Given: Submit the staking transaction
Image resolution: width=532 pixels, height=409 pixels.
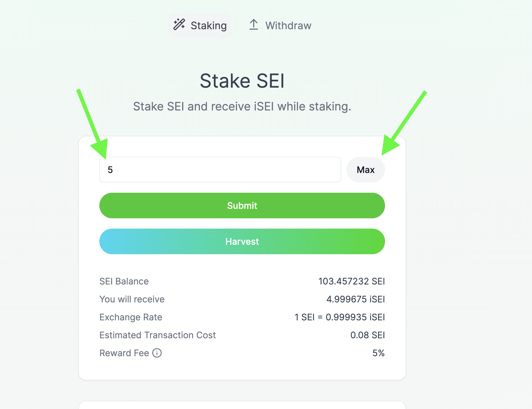Looking at the screenshot, I should tap(242, 206).
